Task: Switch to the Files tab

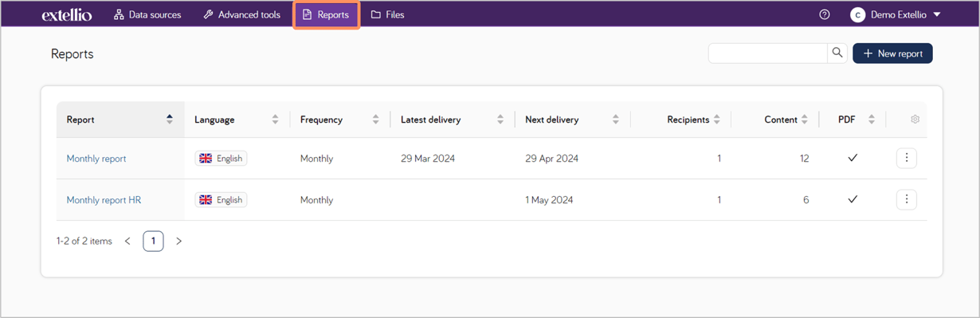Action: coord(388,14)
